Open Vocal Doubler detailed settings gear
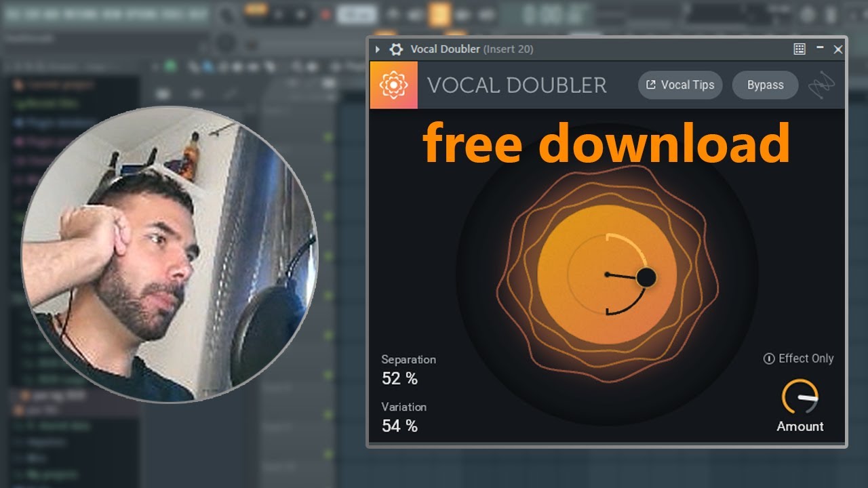 (x=396, y=49)
